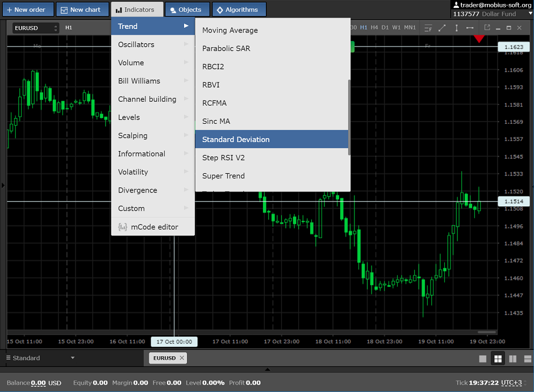The width and height of the screenshot is (534, 392).
Task: Select the diagonal trend line tool
Action: point(442,28)
